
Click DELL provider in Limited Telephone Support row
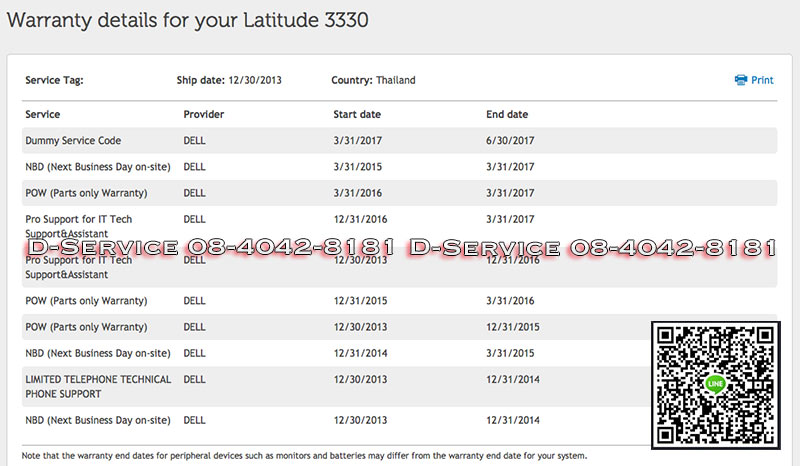[194, 379]
